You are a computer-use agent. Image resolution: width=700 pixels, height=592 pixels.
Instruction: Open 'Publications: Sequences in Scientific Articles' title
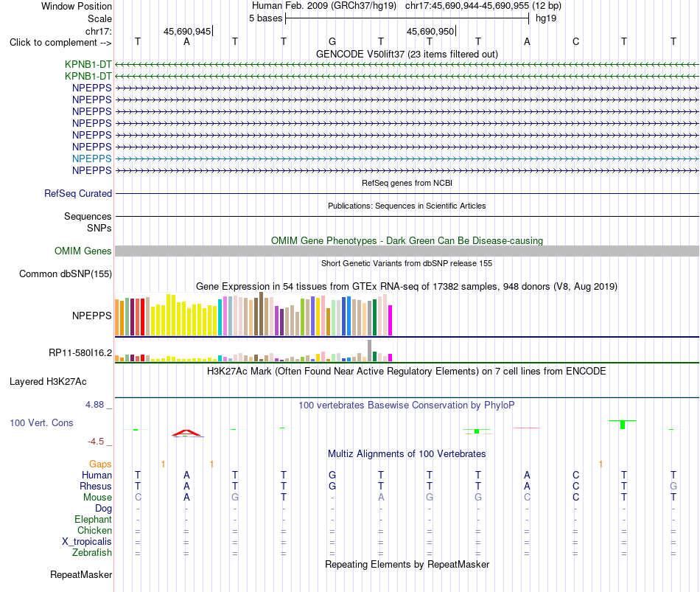[x=407, y=206]
